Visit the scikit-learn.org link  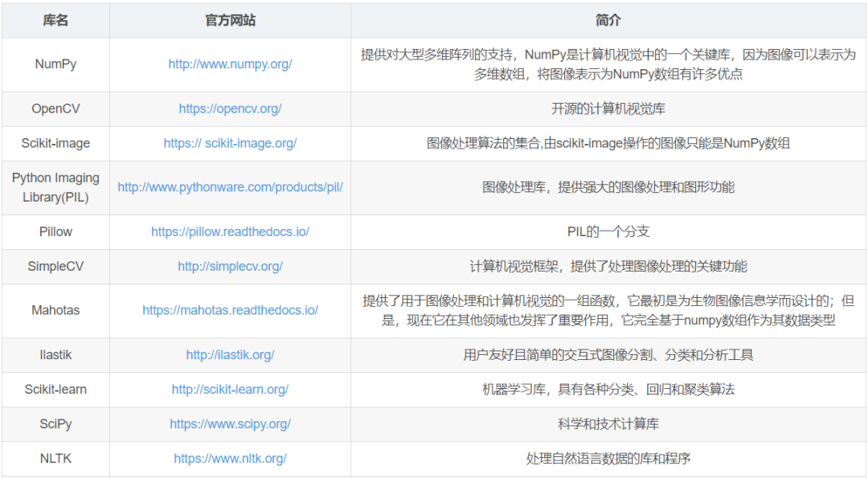pos(230,390)
